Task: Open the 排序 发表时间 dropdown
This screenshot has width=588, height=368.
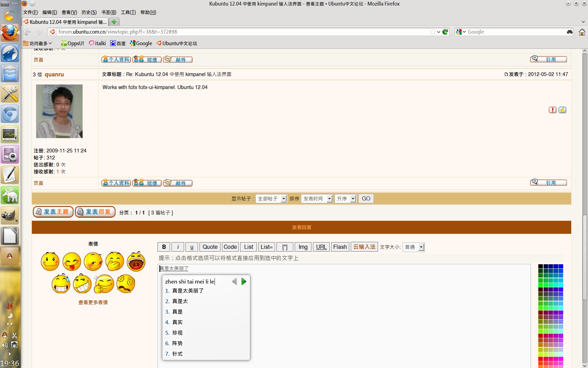Action: (317, 199)
